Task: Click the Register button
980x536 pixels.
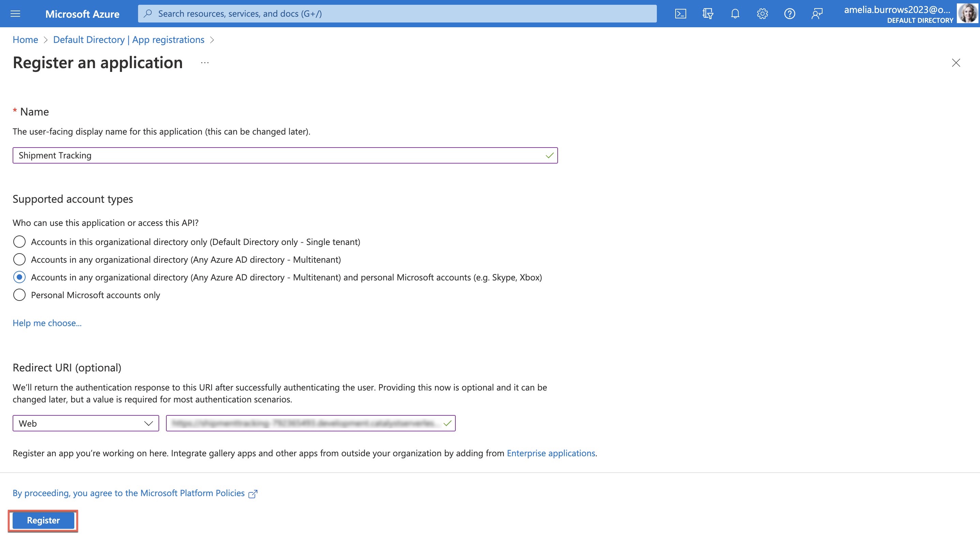Action: pyautogui.click(x=42, y=520)
